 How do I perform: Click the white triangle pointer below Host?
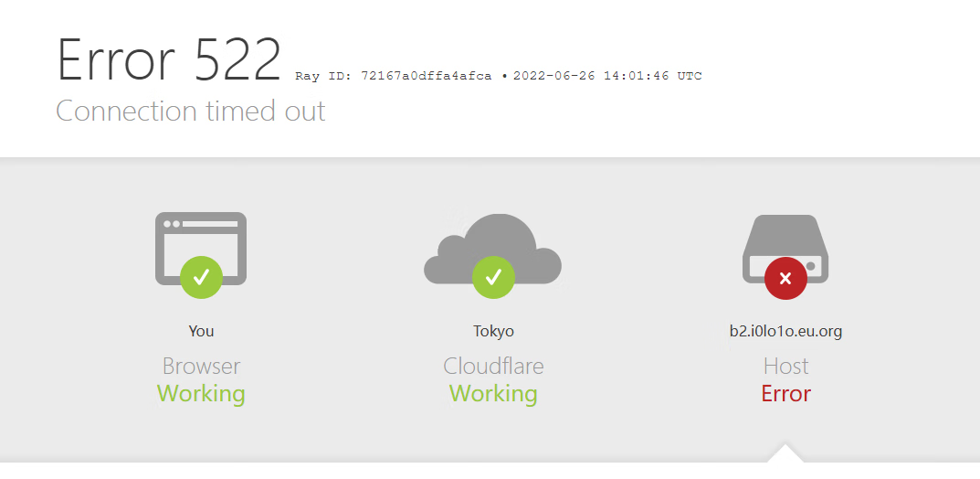point(785,452)
